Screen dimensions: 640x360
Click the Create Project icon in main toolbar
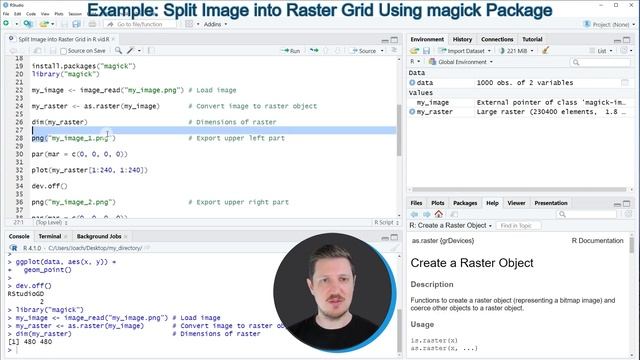28,24
